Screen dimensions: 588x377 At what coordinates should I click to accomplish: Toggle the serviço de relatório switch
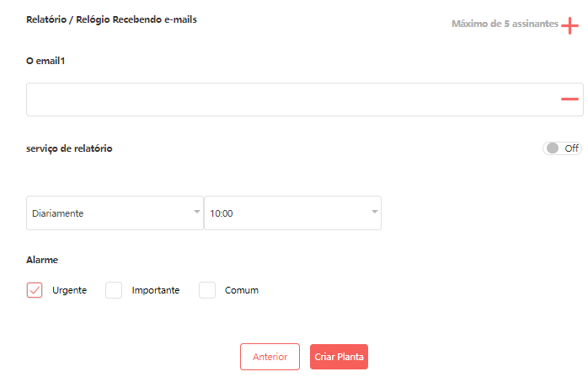point(562,148)
